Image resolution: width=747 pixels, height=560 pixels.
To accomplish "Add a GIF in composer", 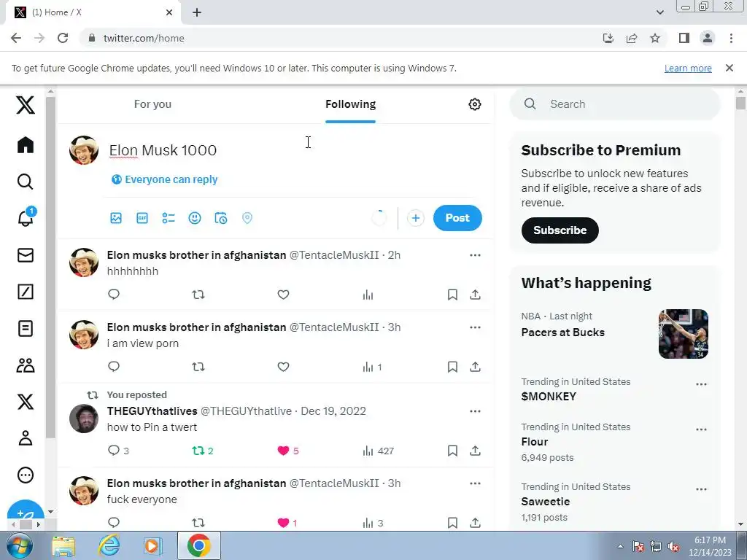I will coord(142,218).
